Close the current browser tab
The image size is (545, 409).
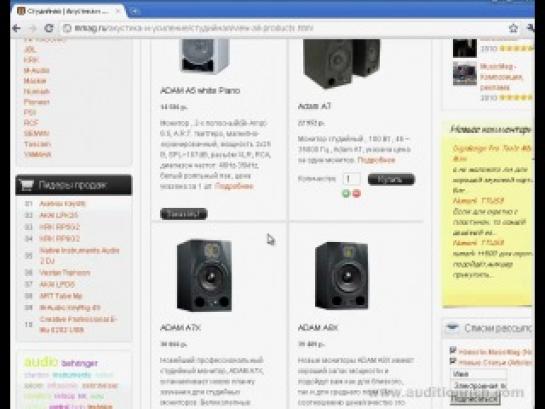point(118,11)
